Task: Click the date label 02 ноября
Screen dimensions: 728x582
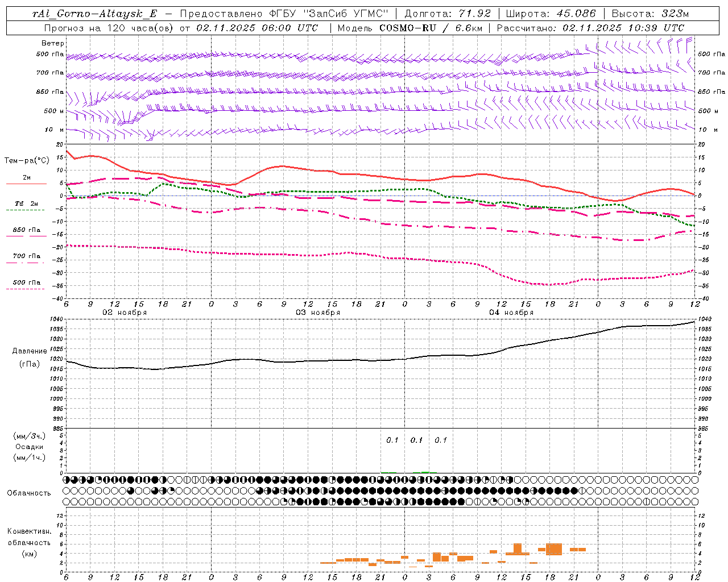Action: tap(125, 313)
